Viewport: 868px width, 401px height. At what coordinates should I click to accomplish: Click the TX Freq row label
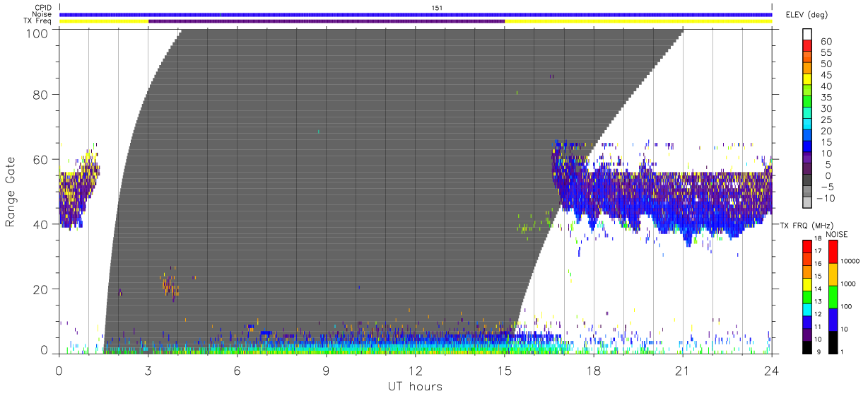pyautogui.click(x=39, y=21)
